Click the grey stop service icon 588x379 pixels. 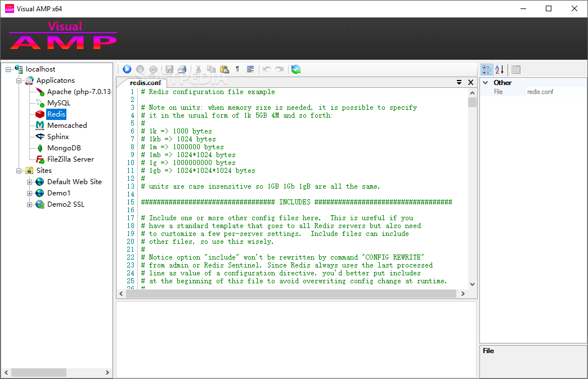[140, 69]
